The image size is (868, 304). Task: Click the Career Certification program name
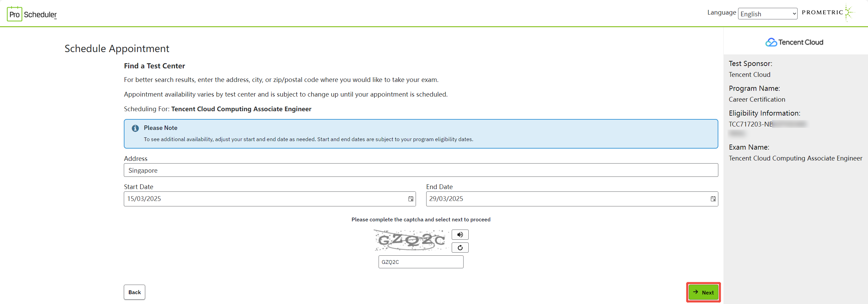point(757,99)
